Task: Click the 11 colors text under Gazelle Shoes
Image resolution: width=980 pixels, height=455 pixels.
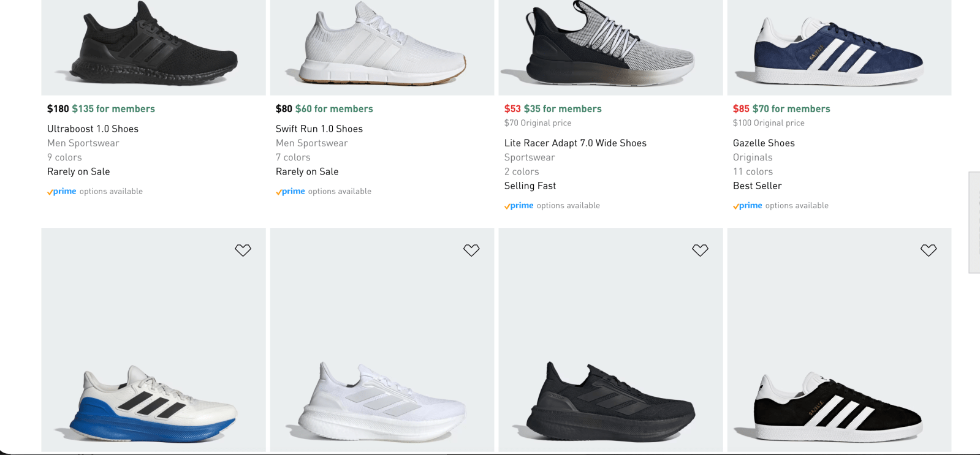Action: tap(753, 171)
